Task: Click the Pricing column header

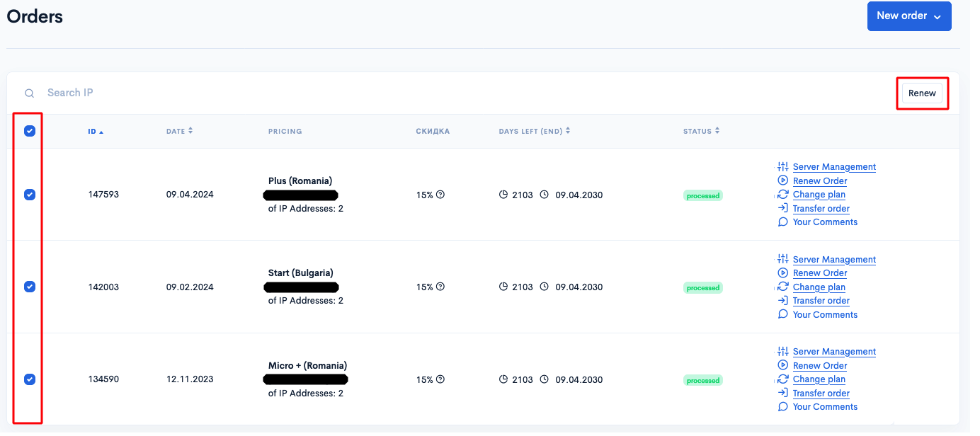Action: point(285,131)
